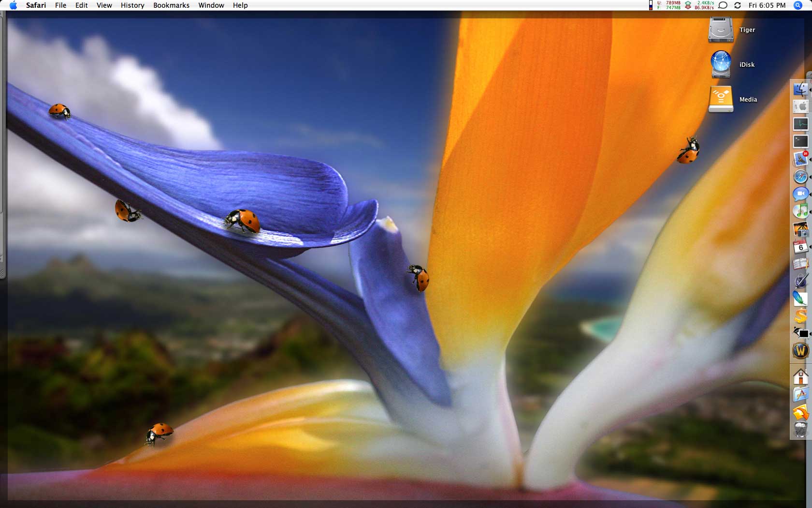Screen dimensions: 812x508
Task: Open the Safari application menu
Action: point(36,5)
